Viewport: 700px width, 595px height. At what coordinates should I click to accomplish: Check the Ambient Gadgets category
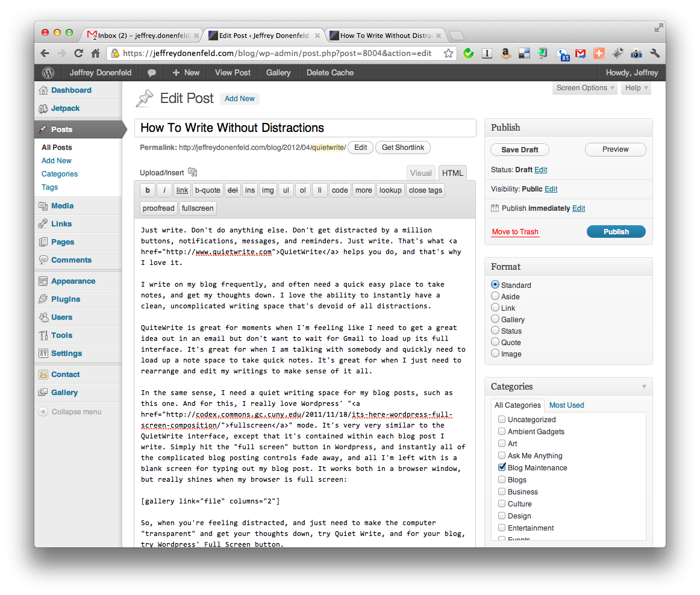click(502, 431)
